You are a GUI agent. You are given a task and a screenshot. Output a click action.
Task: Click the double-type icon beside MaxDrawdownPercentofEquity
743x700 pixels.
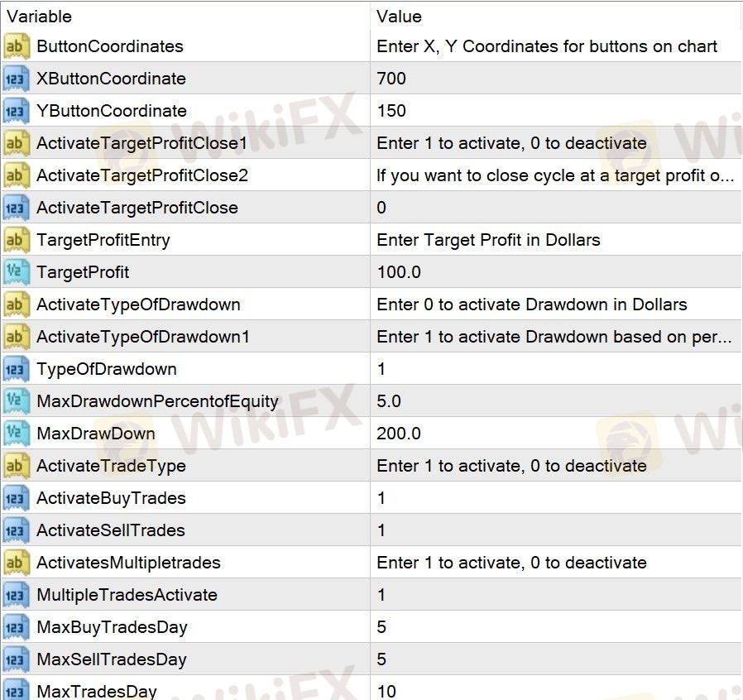tap(17, 401)
